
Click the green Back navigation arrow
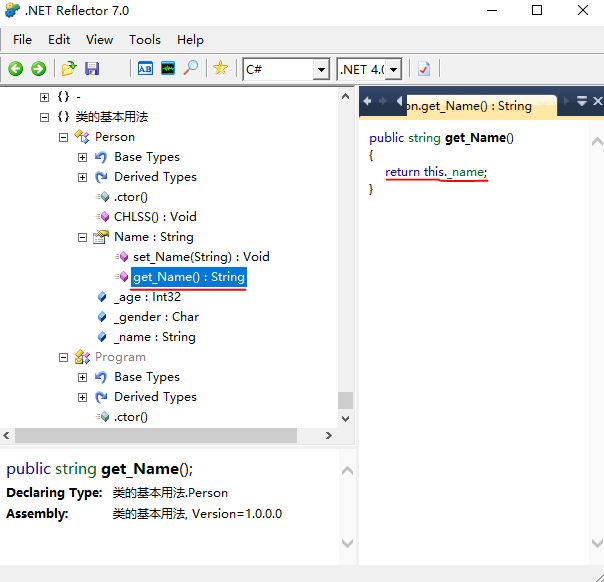tap(16, 69)
